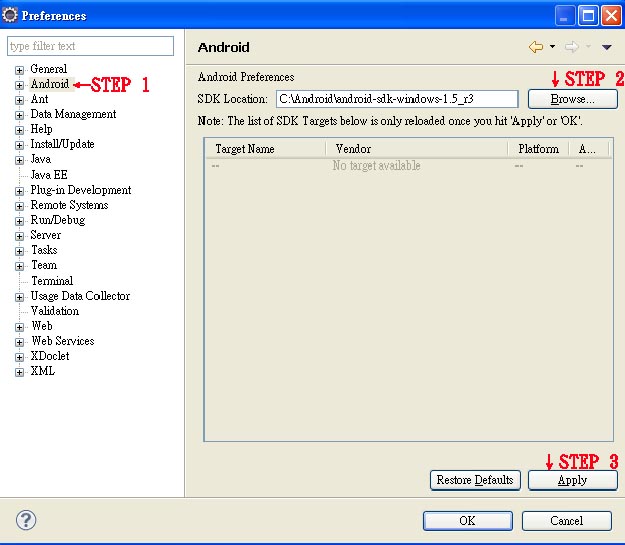Open Validation preferences page

(x=55, y=311)
